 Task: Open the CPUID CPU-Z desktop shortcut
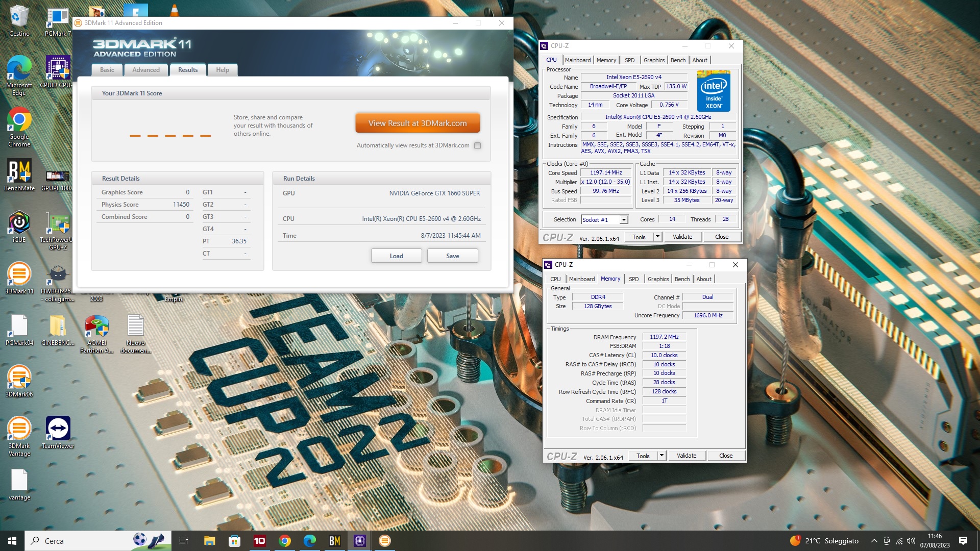(x=58, y=72)
